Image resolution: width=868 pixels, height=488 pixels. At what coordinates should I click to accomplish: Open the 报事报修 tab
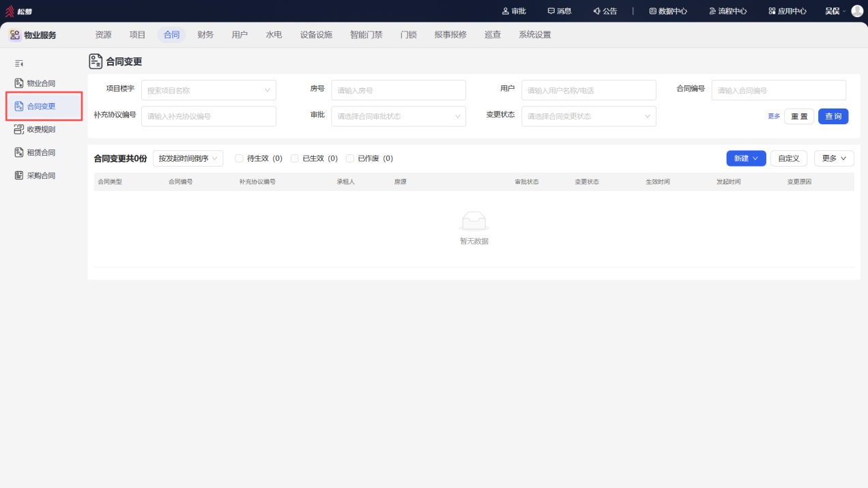point(450,35)
